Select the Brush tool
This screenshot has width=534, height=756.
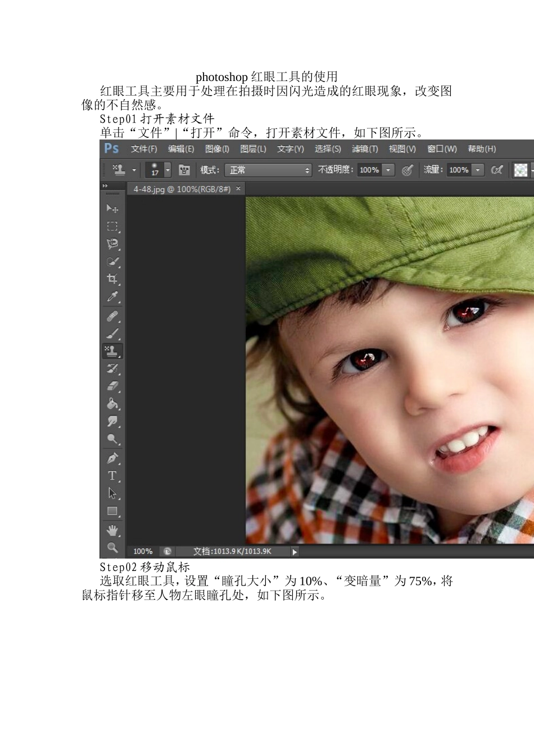coord(112,334)
